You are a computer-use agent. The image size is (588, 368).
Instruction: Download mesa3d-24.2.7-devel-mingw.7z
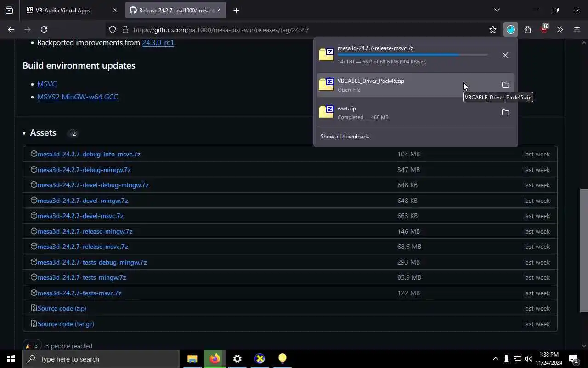tap(83, 201)
